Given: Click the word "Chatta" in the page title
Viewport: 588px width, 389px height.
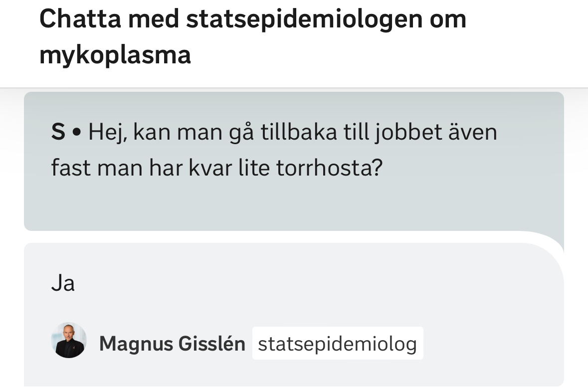Looking at the screenshot, I should pos(80,18).
